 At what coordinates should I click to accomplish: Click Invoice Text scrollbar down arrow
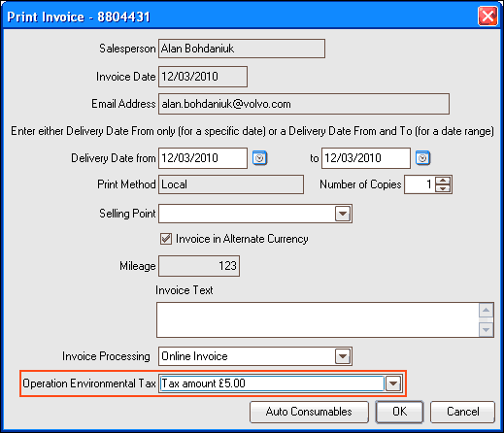[486, 330]
